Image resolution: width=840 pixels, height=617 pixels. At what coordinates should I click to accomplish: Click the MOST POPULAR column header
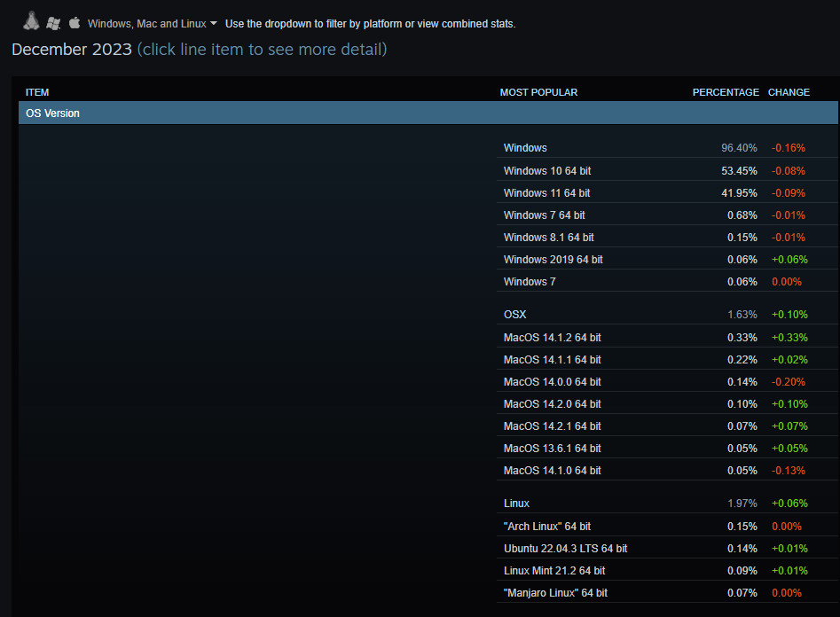[538, 92]
